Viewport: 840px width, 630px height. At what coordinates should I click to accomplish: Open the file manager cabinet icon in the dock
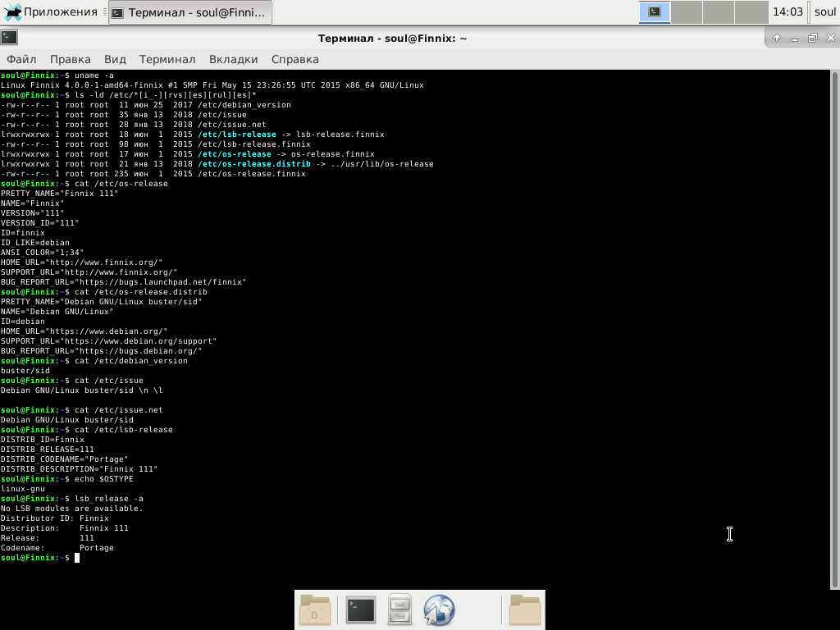pos(399,609)
